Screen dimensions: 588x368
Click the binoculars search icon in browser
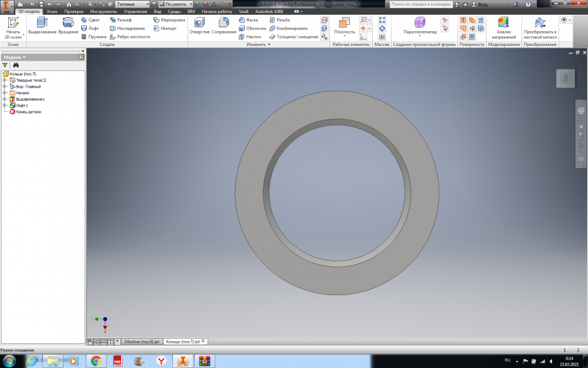(16, 65)
